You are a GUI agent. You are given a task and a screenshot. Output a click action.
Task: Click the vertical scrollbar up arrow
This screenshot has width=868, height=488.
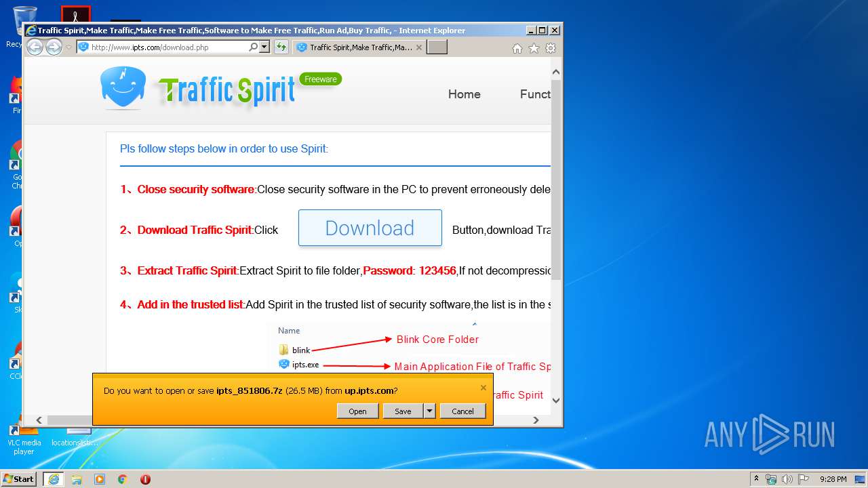pyautogui.click(x=556, y=72)
